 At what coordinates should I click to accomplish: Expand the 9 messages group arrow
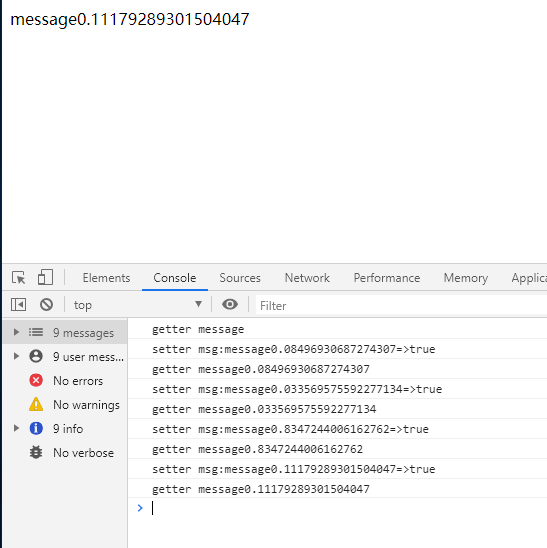[x=16, y=332]
